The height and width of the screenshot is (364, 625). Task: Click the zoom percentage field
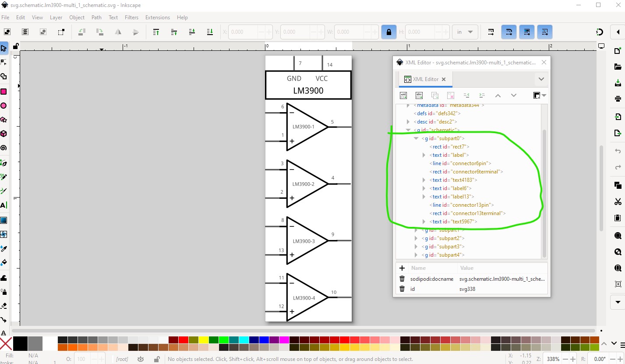(x=553, y=359)
